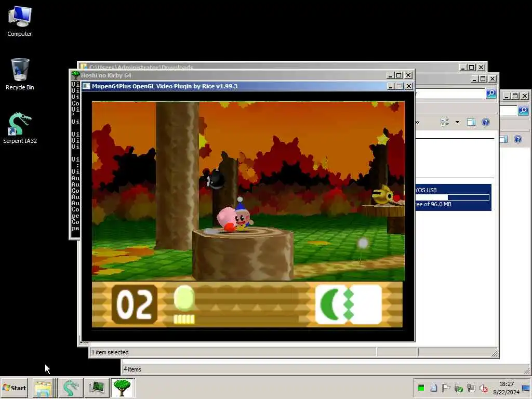Open help in the middle explorer window
532x399 pixels.
486,122
